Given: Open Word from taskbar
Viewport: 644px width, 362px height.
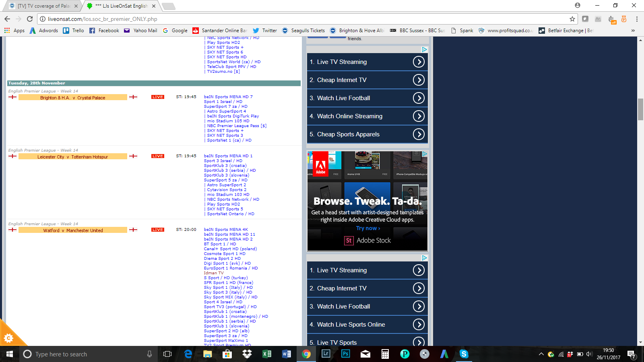Looking at the screenshot, I should 286,354.
